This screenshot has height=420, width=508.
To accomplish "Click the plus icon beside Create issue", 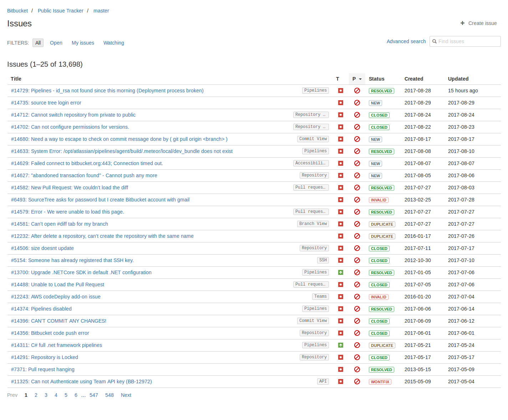I will click(462, 23).
